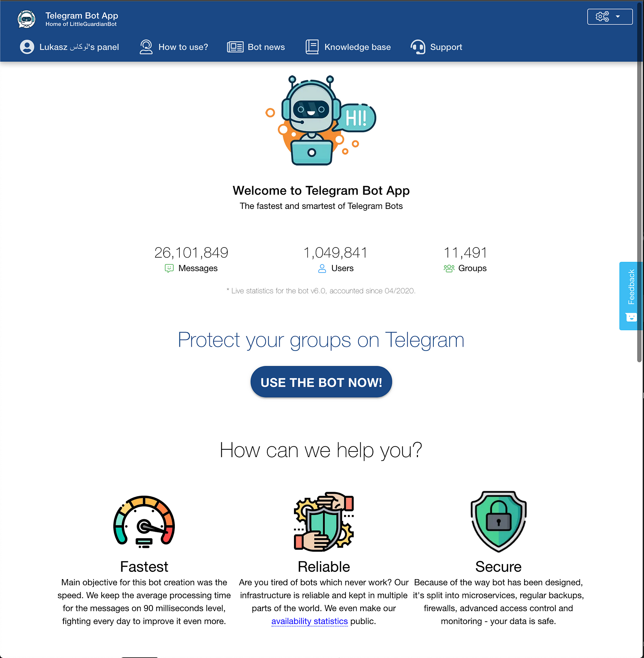Click the Secure padlock shield icon

(499, 522)
